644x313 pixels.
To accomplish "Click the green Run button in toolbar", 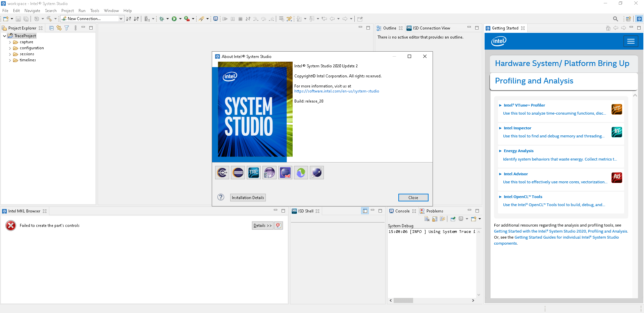I will click(x=174, y=19).
